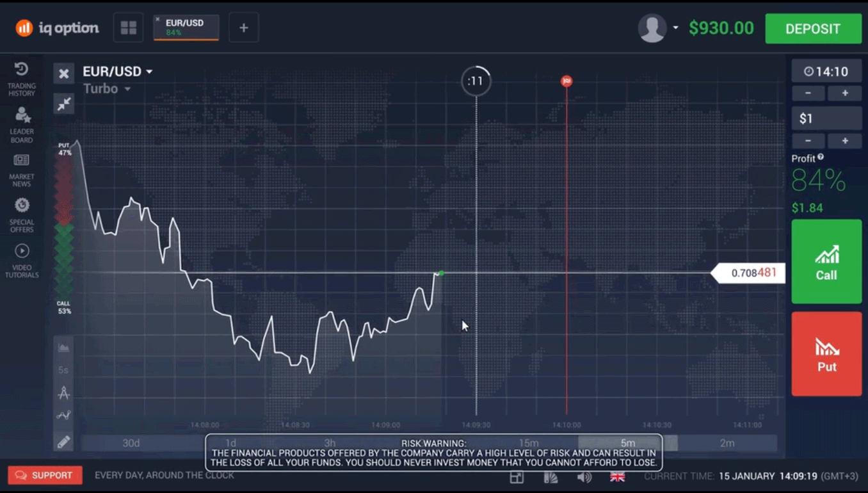Select the pencil drawing tool

[x=63, y=442]
